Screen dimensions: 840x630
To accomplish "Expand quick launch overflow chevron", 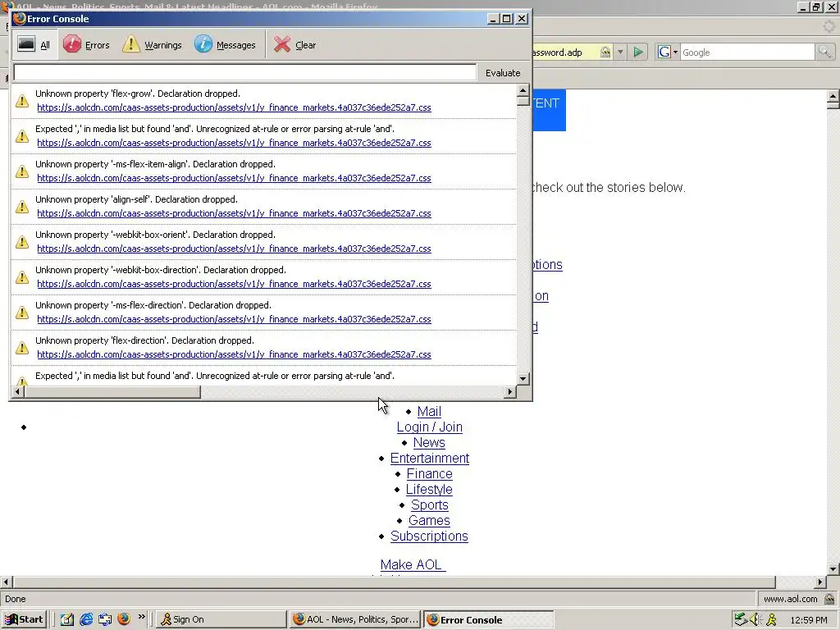I will (141, 617).
